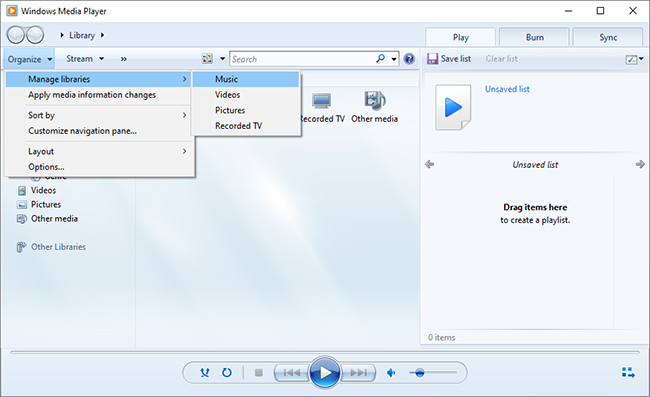This screenshot has height=397, width=650.
Task: Adjust the volume slider
Action: 433,373
